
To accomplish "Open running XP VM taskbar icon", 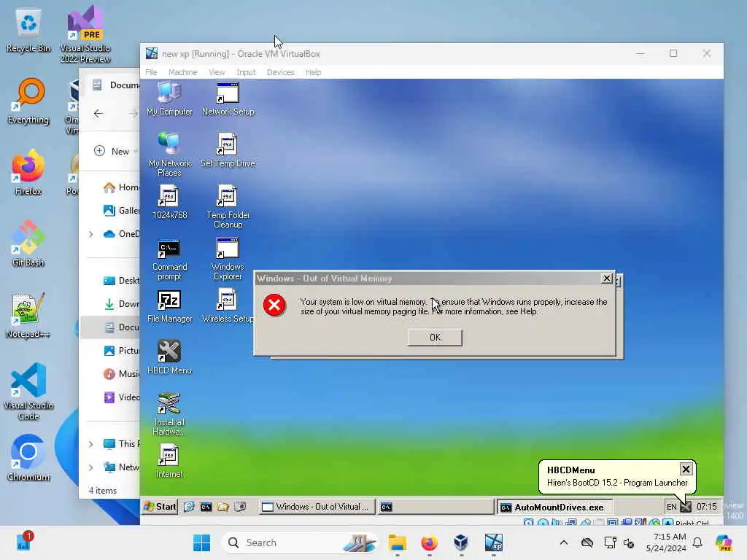I will point(494,542).
